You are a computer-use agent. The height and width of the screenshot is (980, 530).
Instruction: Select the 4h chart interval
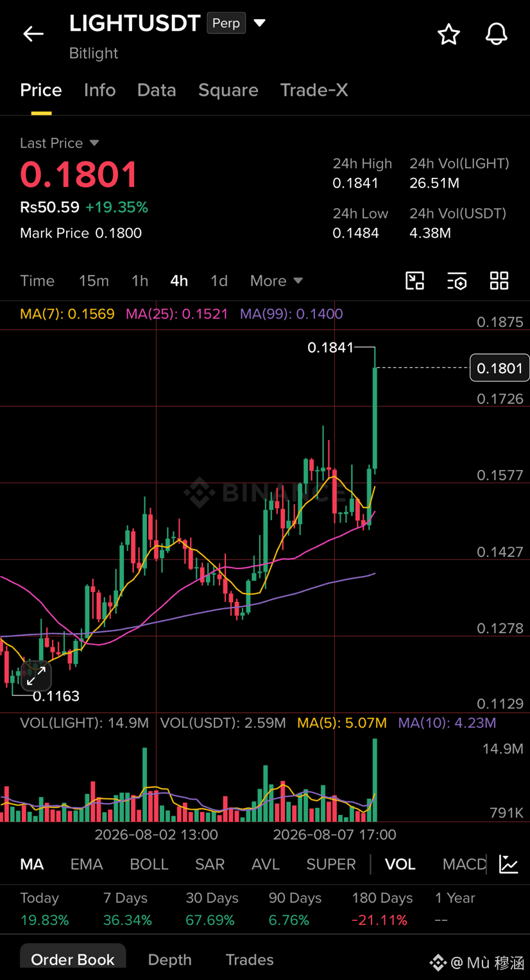click(179, 281)
